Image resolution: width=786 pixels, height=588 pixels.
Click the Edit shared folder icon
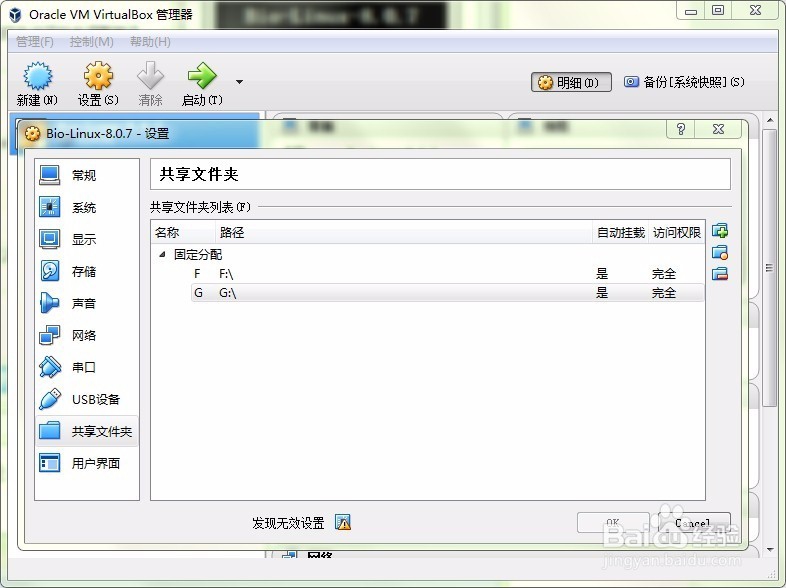point(720,252)
